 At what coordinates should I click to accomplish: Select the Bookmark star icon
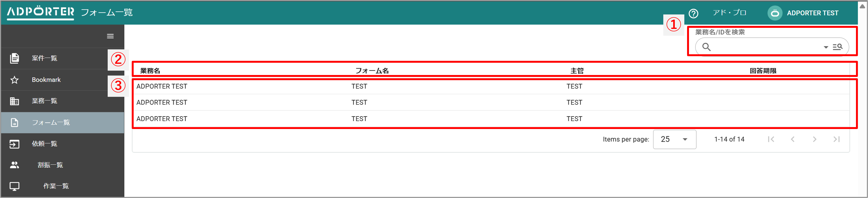point(14,80)
